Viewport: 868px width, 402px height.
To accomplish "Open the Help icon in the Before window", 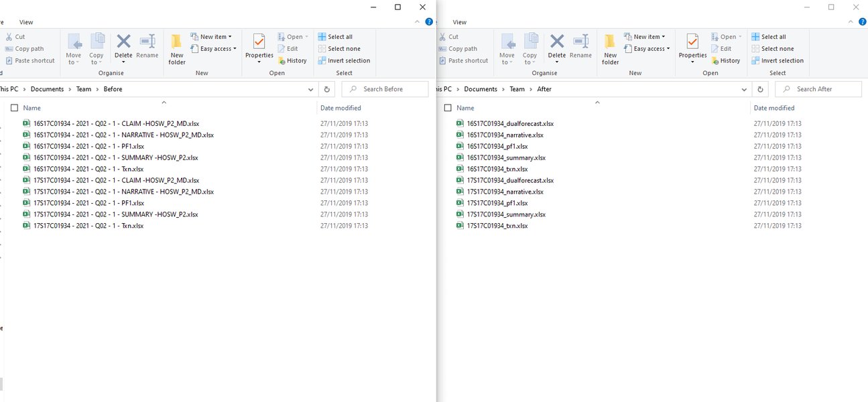I will coord(429,22).
